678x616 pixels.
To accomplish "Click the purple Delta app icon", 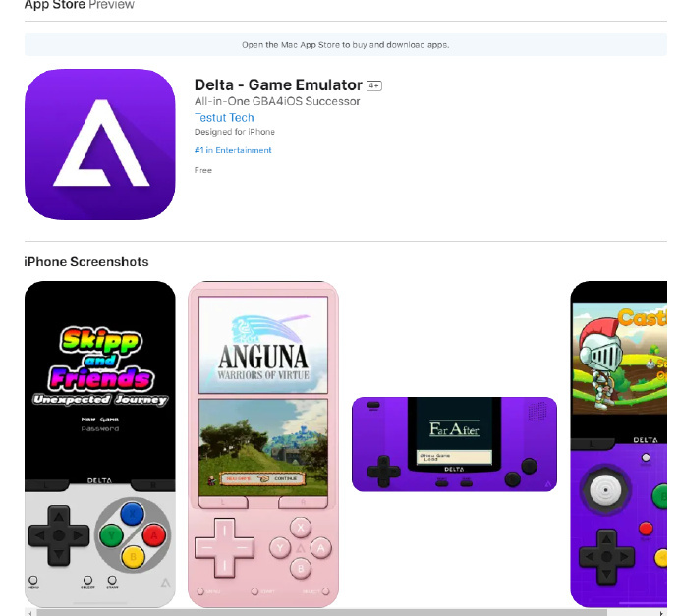I will [x=100, y=144].
